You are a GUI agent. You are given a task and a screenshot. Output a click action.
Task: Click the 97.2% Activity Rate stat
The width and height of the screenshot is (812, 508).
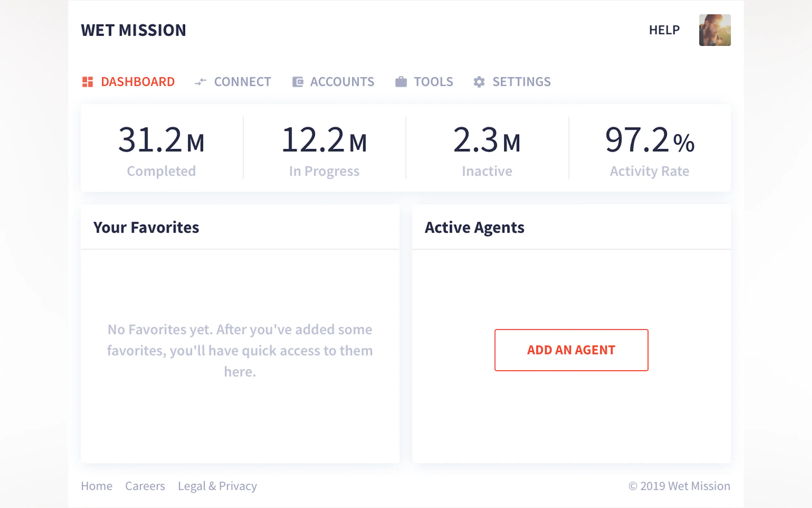(x=650, y=148)
